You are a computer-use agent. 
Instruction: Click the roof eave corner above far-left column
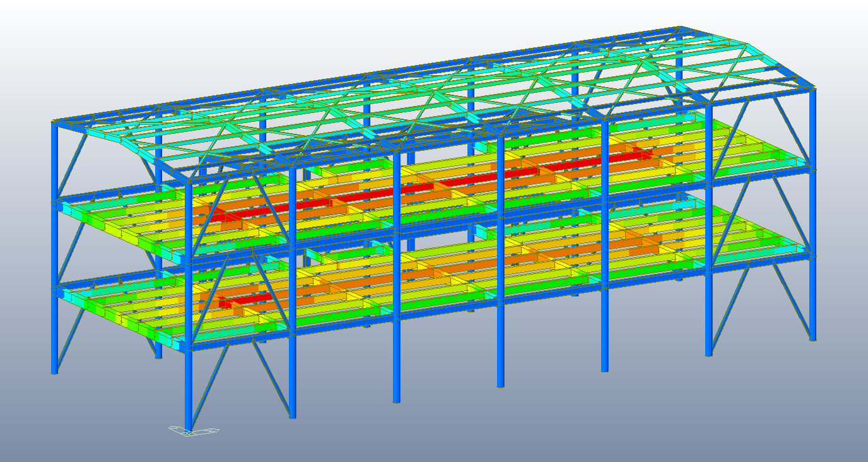(x=54, y=121)
